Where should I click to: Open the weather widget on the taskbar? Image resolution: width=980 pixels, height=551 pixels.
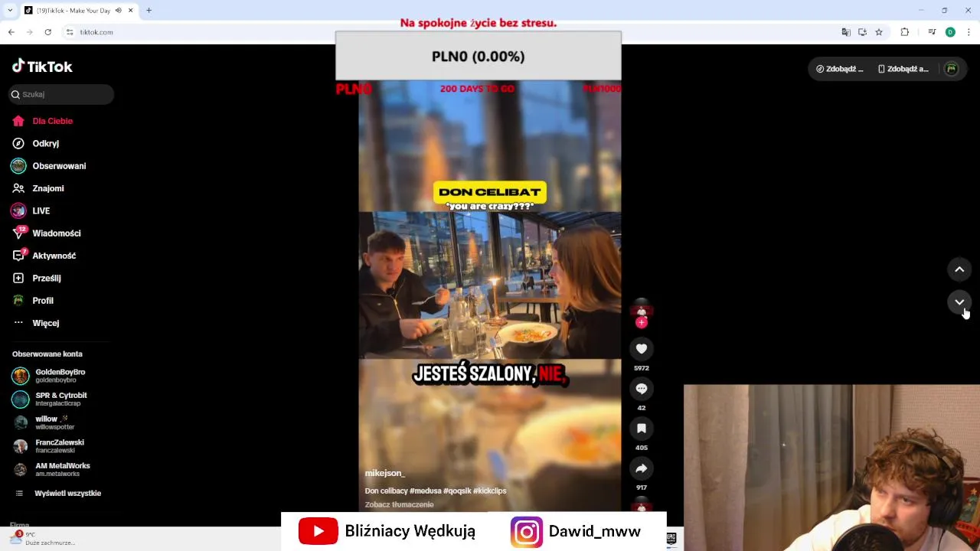tap(43, 539)
